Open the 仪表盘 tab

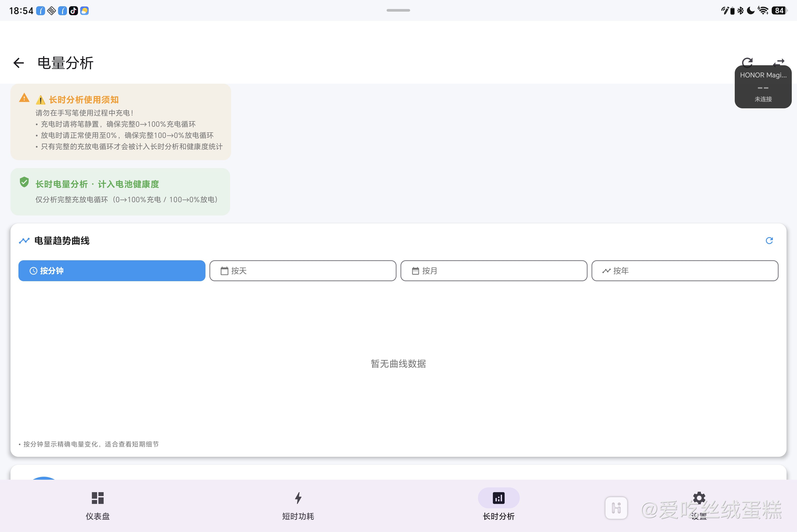pos(98,506)
